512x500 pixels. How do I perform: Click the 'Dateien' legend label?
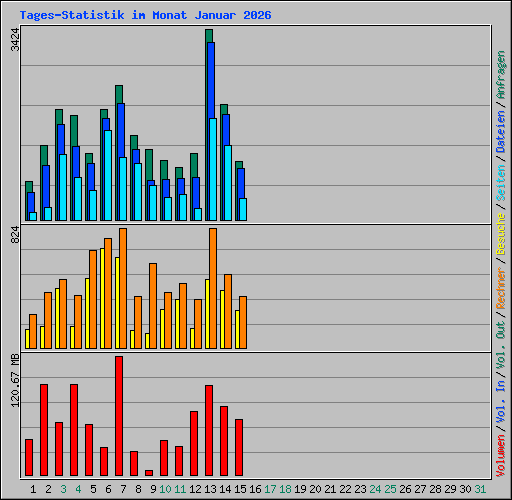point(501,132)
